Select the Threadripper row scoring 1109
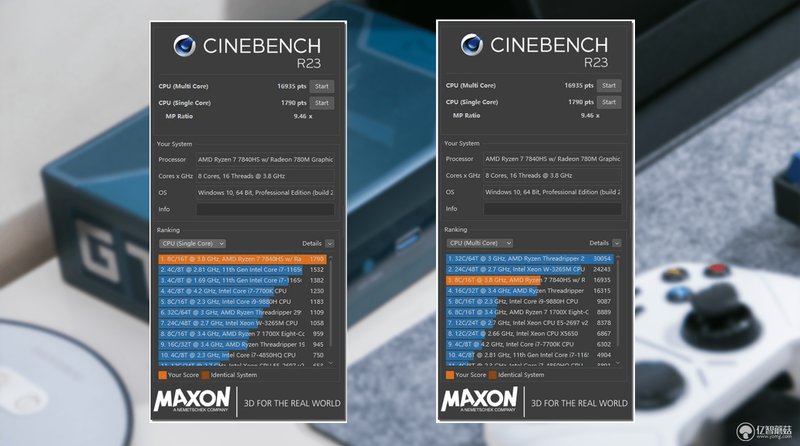Viewport: 800px width, 446px height. tap(242, 312)
